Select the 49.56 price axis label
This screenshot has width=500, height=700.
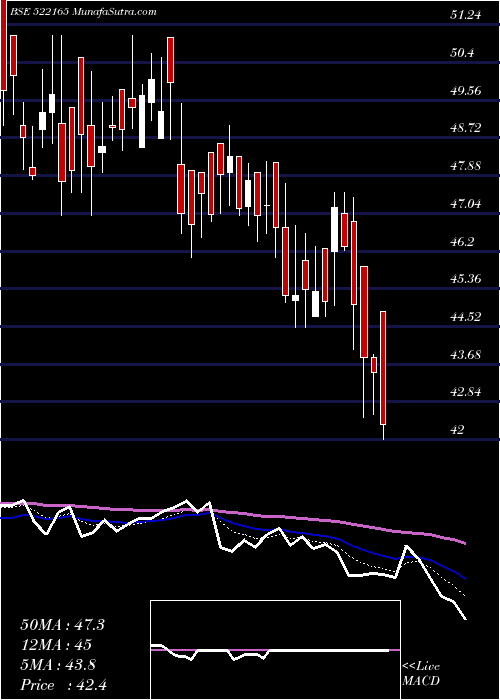tap(466, 91)
